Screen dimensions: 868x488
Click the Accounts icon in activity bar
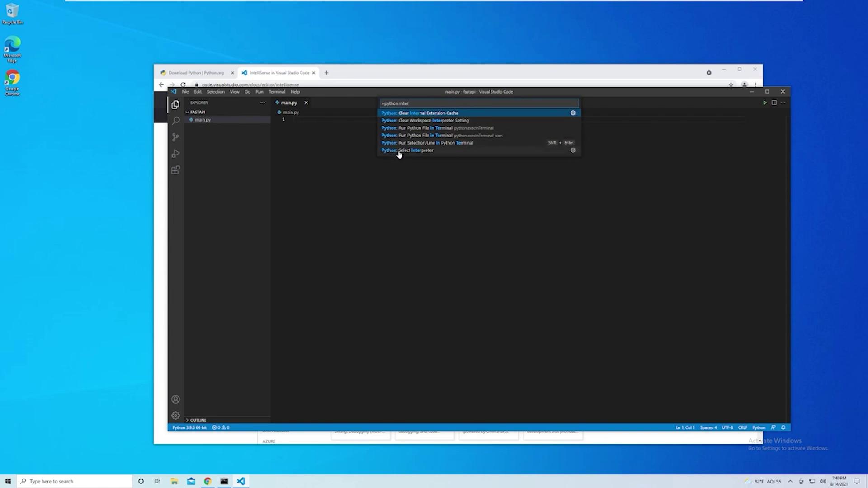coord(175,399)
